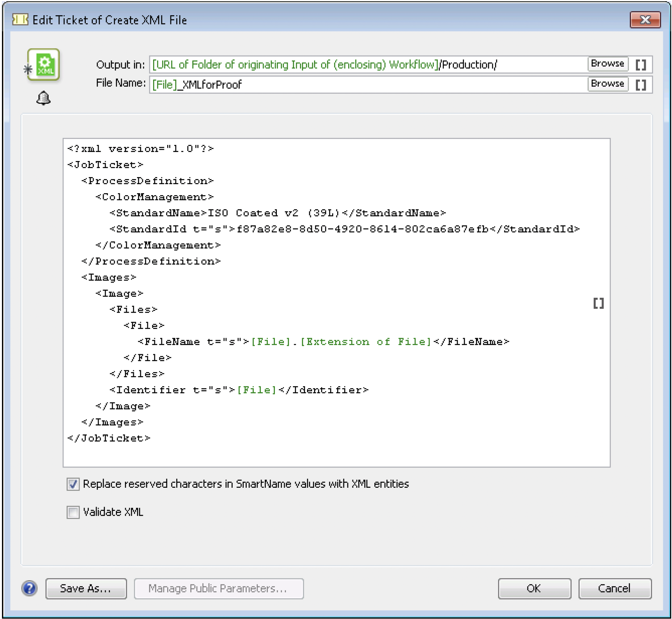Open the help question mark icon
Image resolution: width=672 pixels, height=619 pixels.
coord(29,588)
